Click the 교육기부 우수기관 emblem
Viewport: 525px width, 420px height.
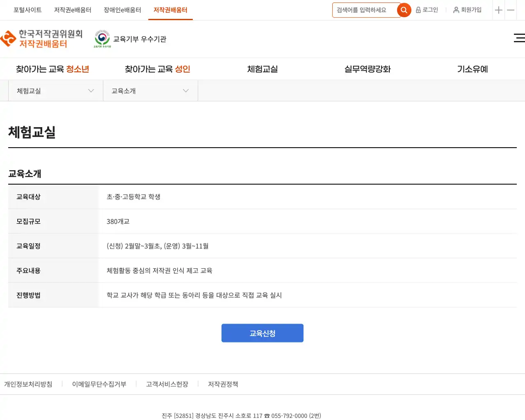coord(102,39)
